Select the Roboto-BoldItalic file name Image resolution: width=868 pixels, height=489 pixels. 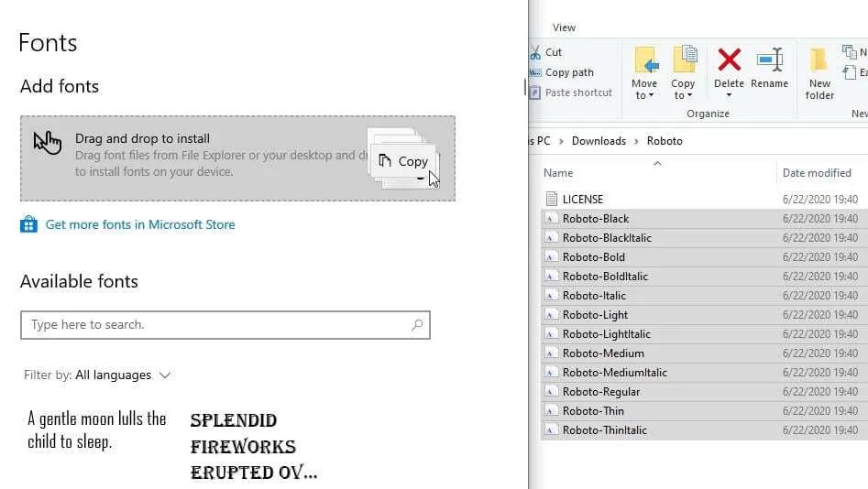click(x=605, y=276)
